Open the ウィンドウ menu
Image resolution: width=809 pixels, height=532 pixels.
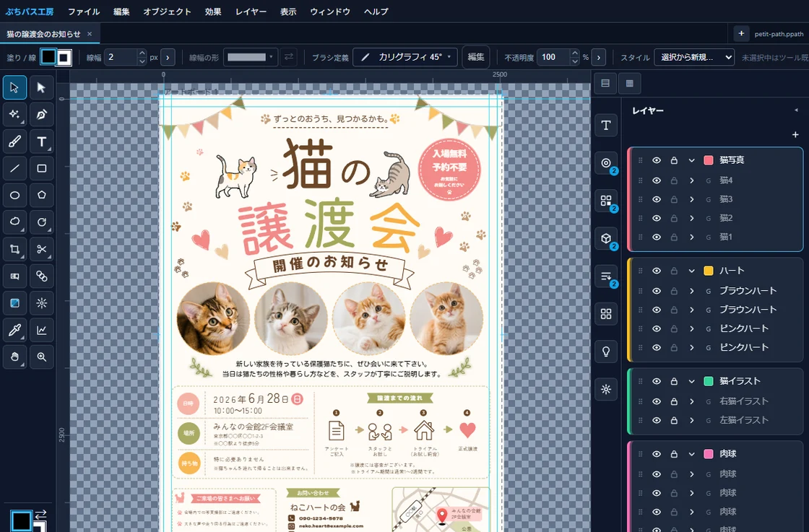(x=330, y=12)
